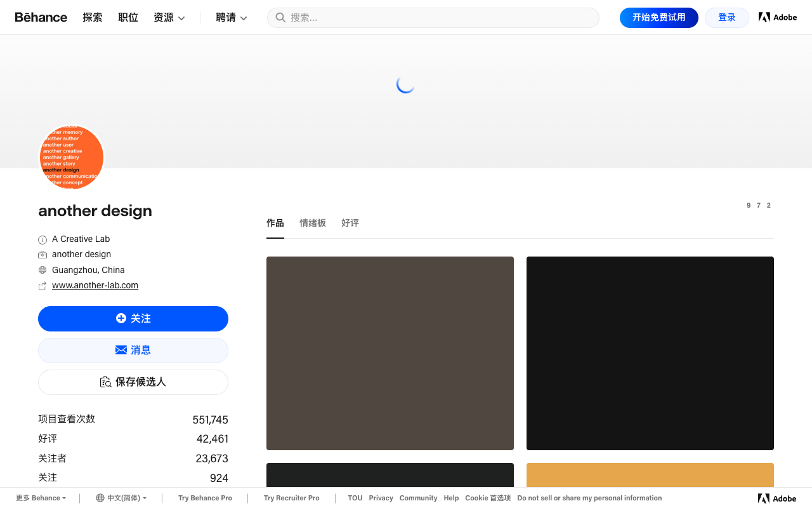This screenshot has height=508, width=812.
Task: Click the globe icon next to Guangzhou, China
Action: 43,270
